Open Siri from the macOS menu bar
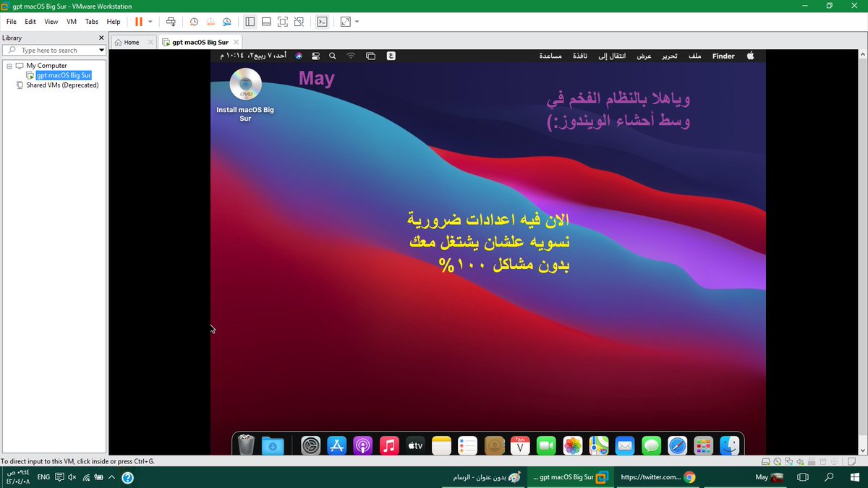 point(298,56)
